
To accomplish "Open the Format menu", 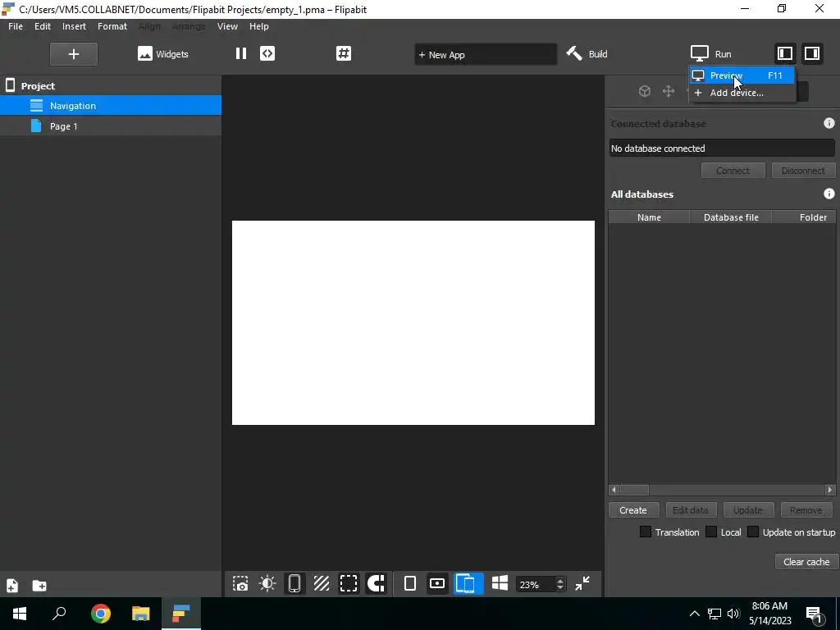I will coord(112,26).
